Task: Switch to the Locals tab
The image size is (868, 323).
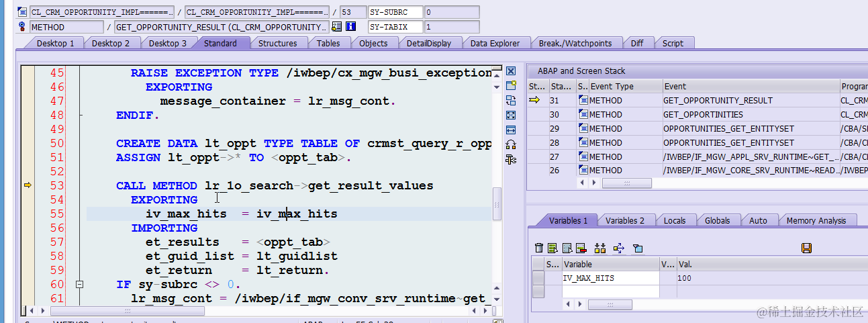Action: click(675, 220)
